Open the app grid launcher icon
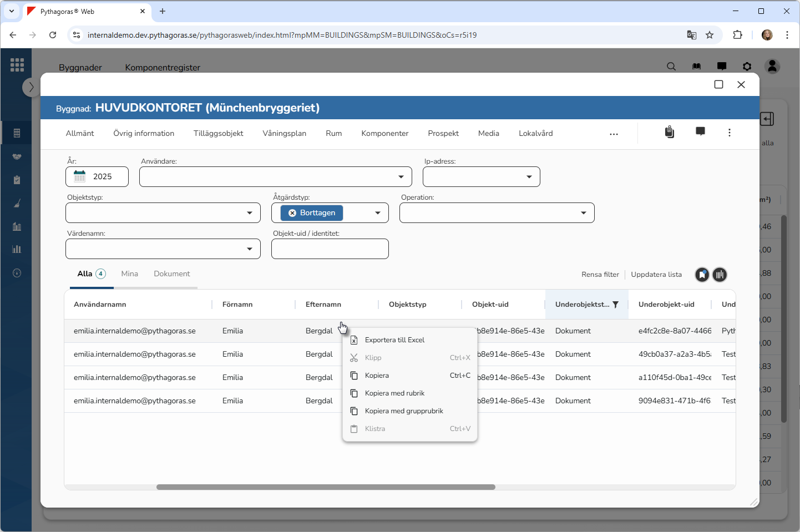This screenshot has height=532, width=800. point(17,65)
